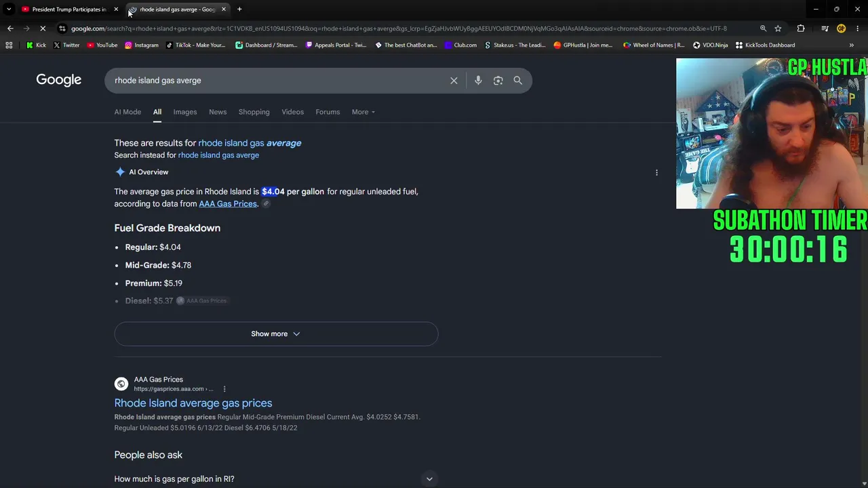Switch to Videos results

293,112
